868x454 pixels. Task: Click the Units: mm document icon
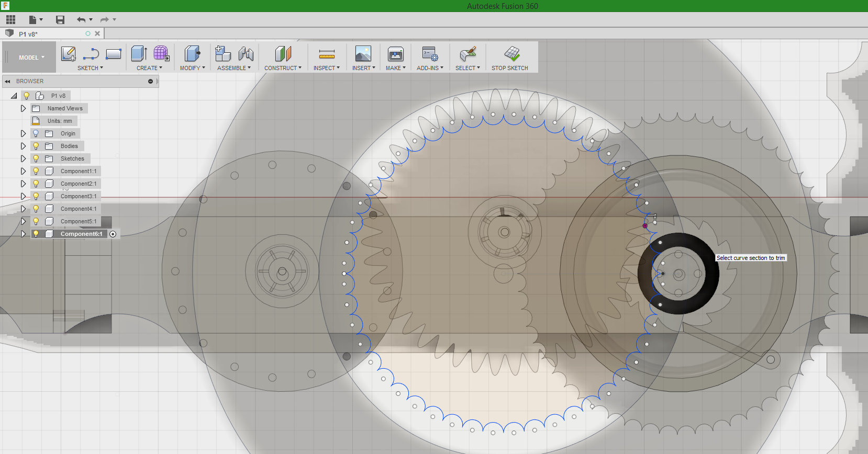(36, 121)
